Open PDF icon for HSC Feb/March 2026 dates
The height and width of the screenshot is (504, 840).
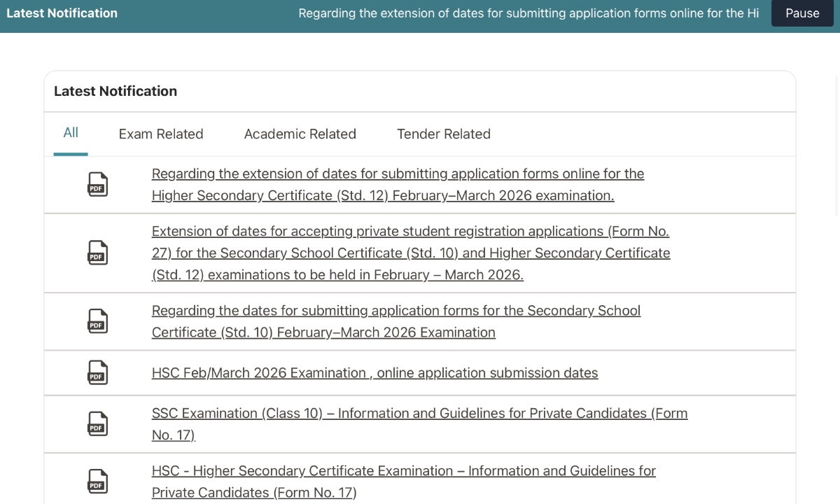[x=97, y=372]
